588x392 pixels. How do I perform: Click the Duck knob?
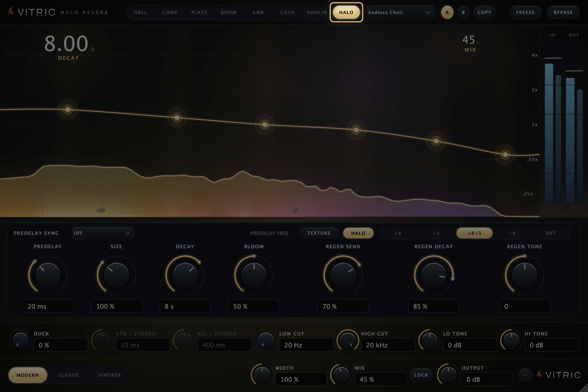(x=21, y=341)
